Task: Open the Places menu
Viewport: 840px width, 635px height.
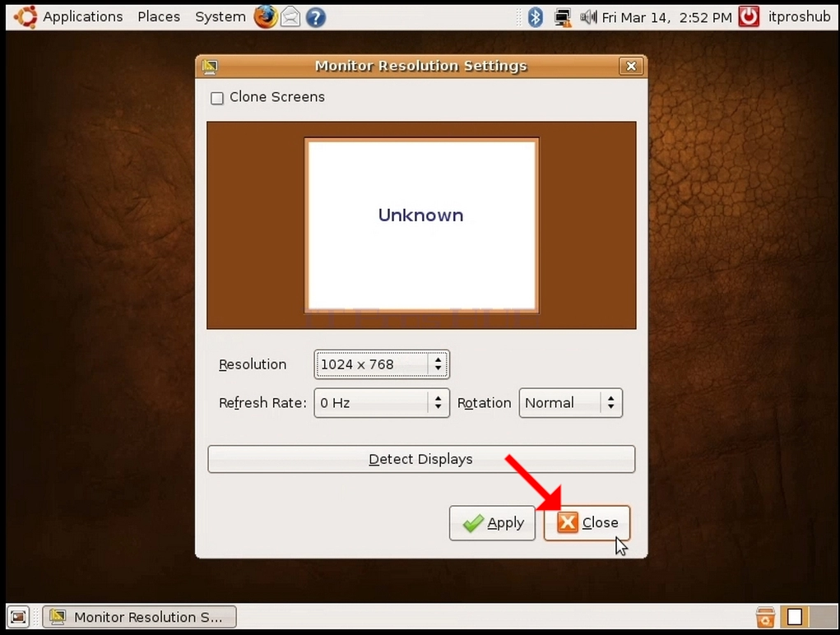Action: point(159,16)
